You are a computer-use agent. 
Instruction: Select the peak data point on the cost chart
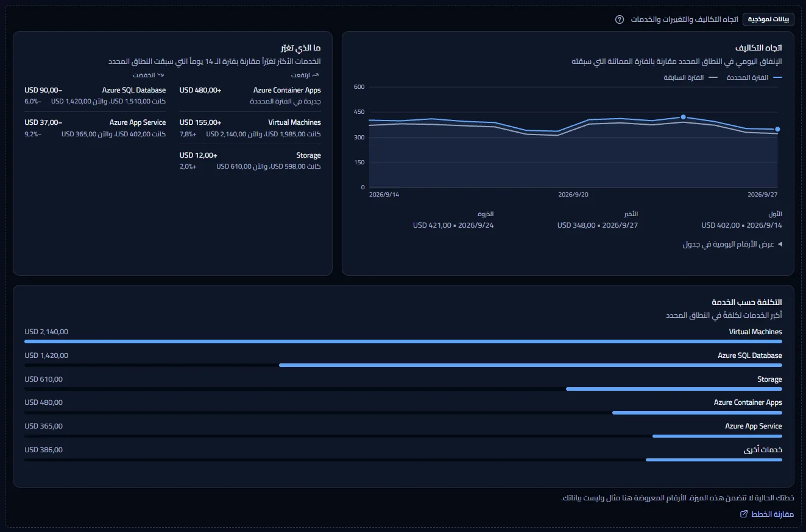coord(683,117)
